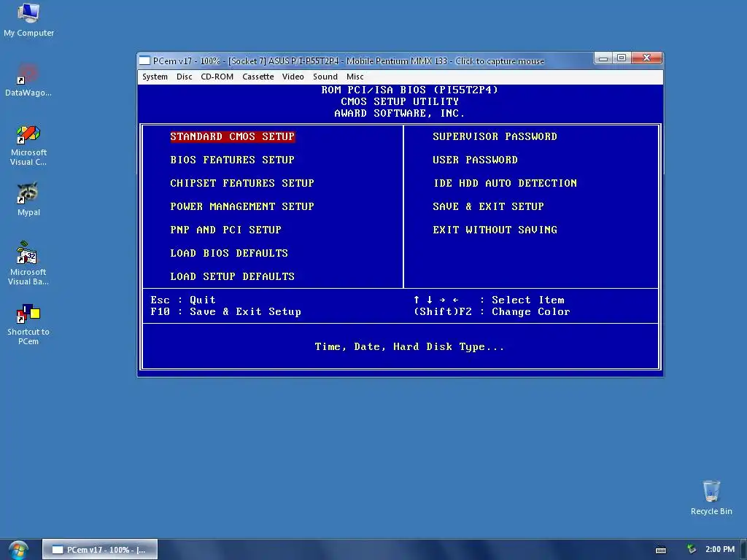The height and width of the screenshot is (560, 747).
Task: Select the Shortcut to PCem icon
Action: tap(28, 324)
